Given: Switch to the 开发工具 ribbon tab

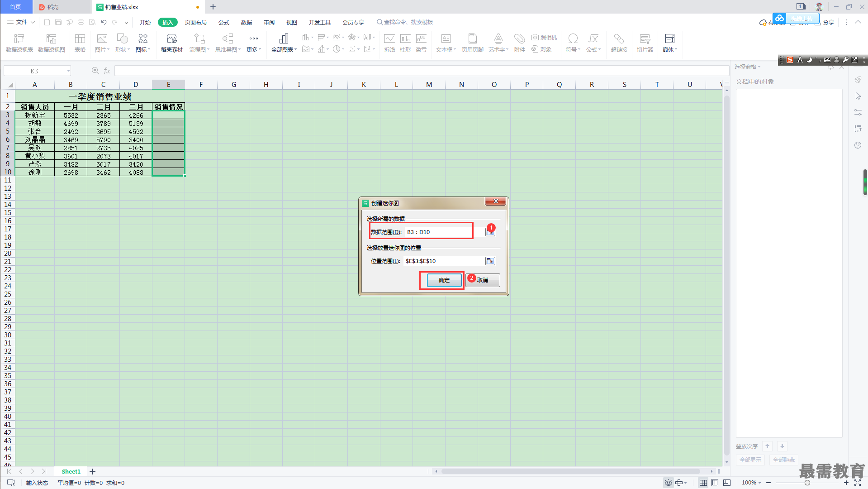Looking at the screenshot, I should point(320,22).
